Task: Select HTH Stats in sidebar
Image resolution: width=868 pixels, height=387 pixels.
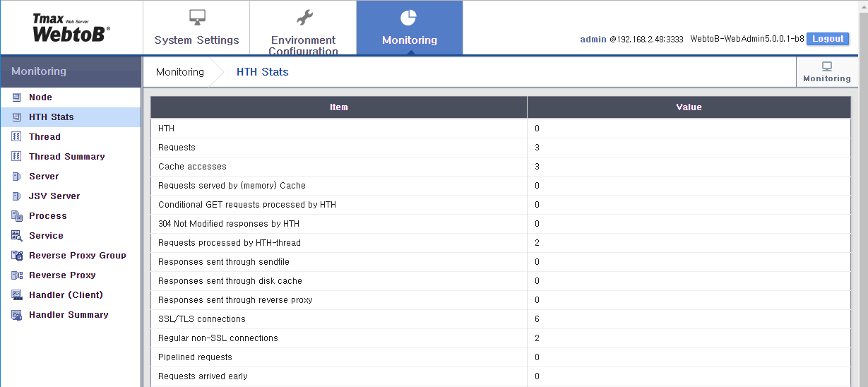Action: 52,117
